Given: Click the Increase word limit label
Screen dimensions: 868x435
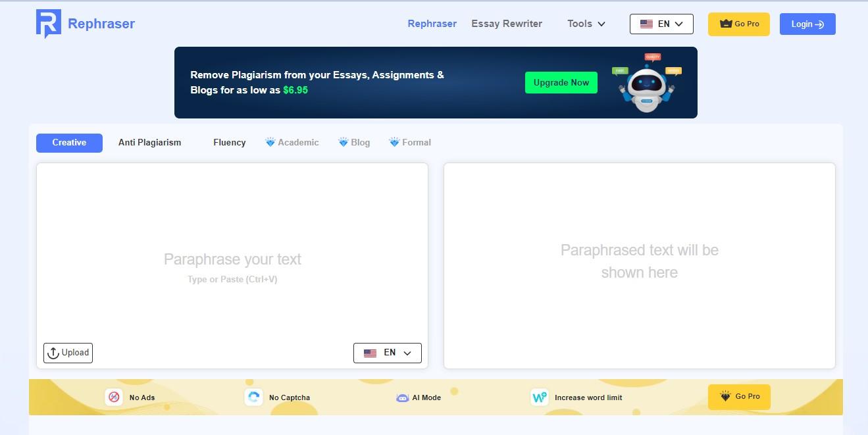Looking at the screenshot, I should click(x=588, y=397).
